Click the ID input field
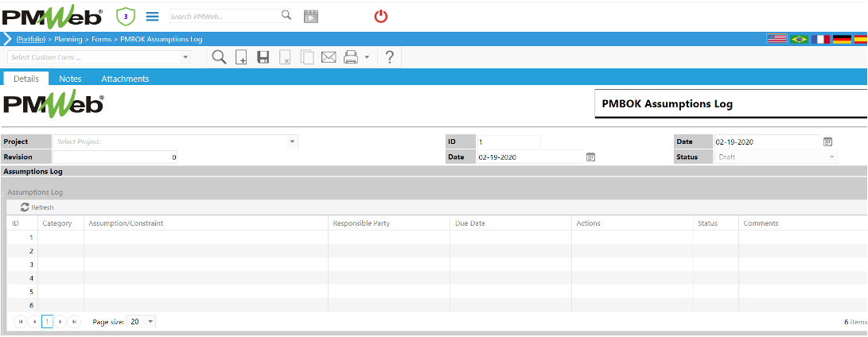Image resolution: width=868 pixels, height=337 pixels. point(508,142)
